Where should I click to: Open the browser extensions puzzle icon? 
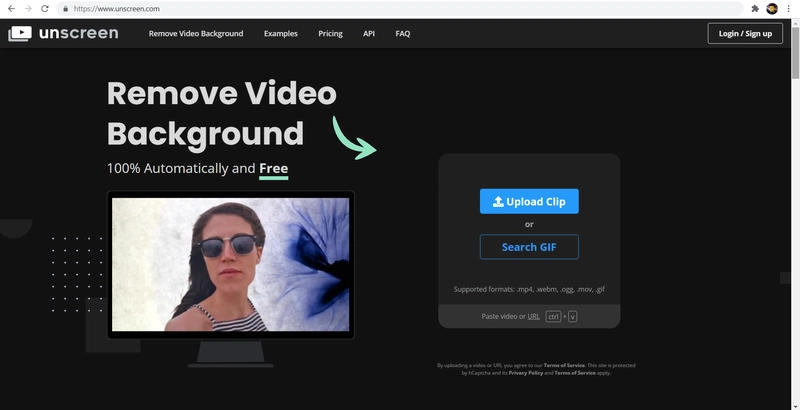(x=755, y=8)
